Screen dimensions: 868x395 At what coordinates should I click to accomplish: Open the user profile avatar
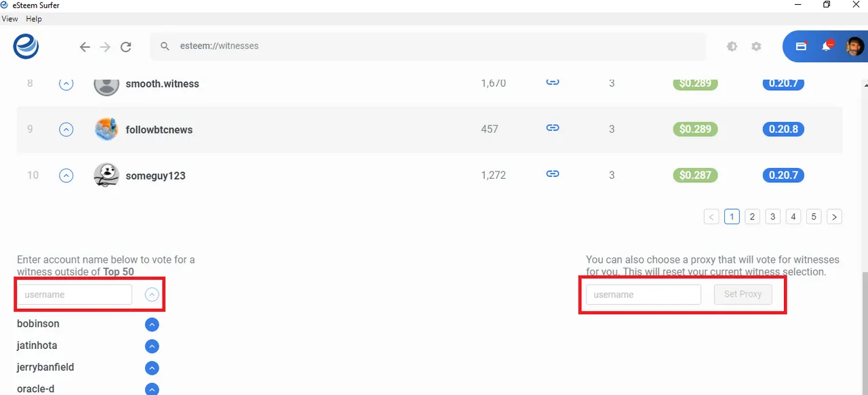(854, 47)
